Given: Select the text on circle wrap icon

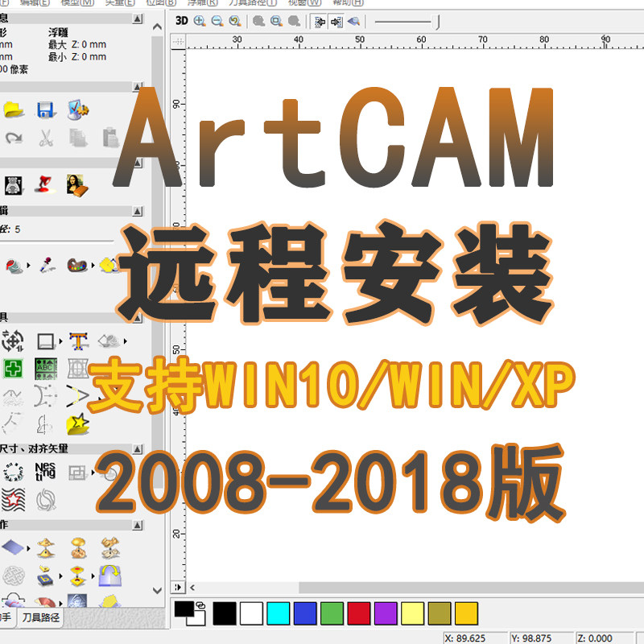Looking at the screenshot, I should (13, 472).
